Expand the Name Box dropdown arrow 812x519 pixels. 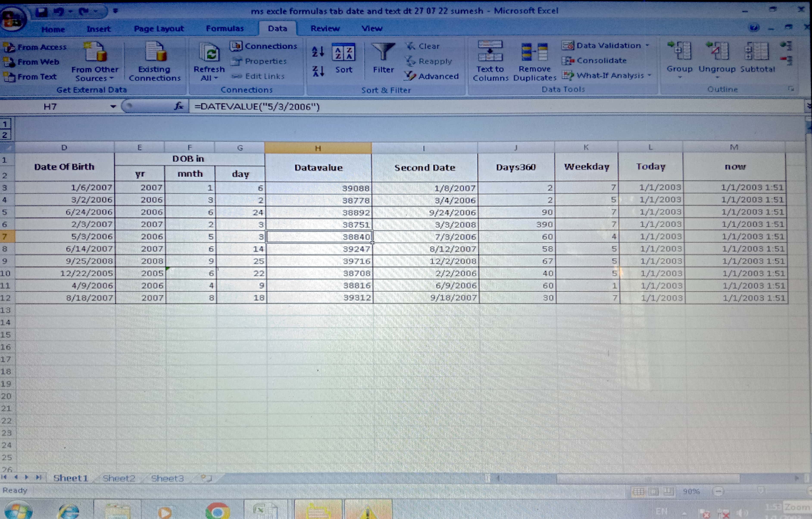[113, 106]
